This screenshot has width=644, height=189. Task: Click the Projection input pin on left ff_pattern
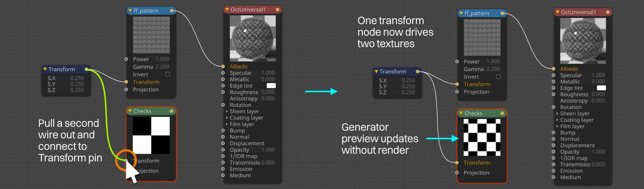[x=126, y=89]
